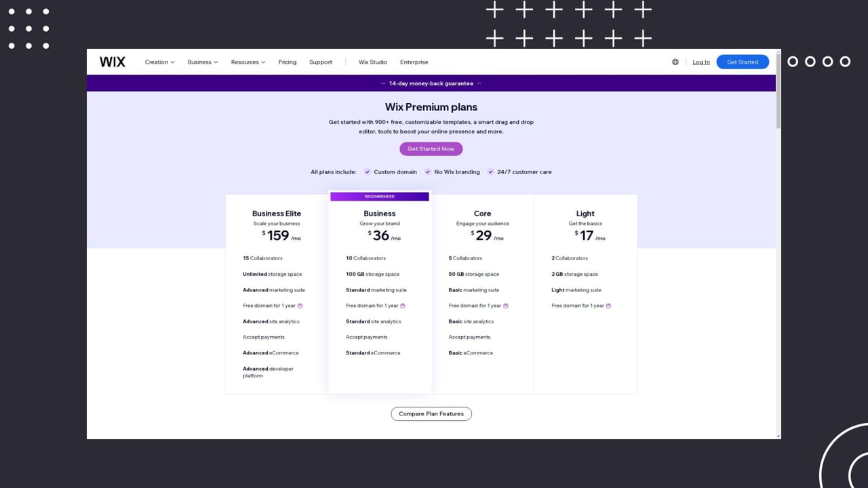Expand the Resources dropdown menu

(248, 62)
